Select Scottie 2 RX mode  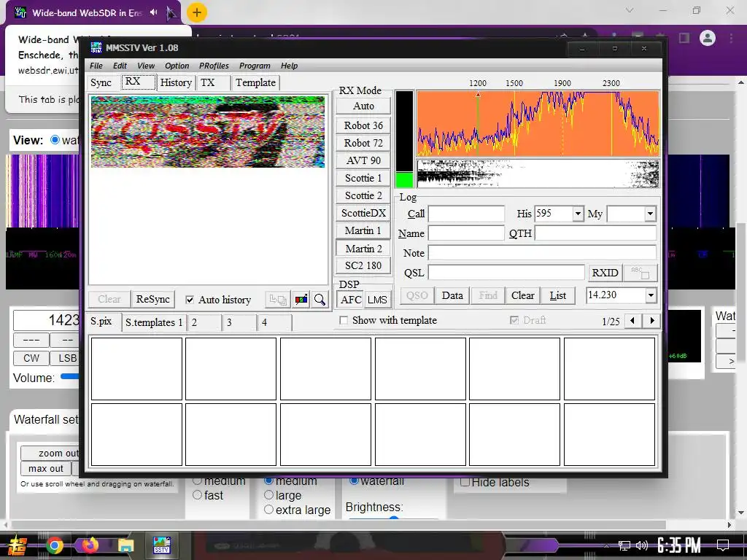pyautogui.click(x=363, y=195)
